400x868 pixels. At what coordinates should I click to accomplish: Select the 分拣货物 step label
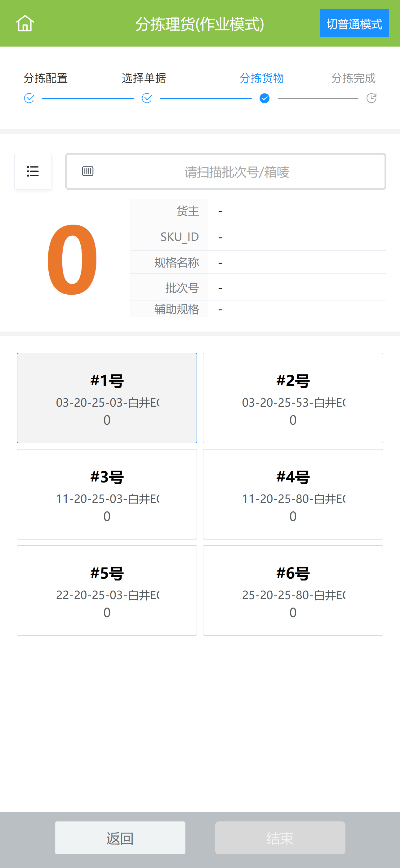click(262, 78)
